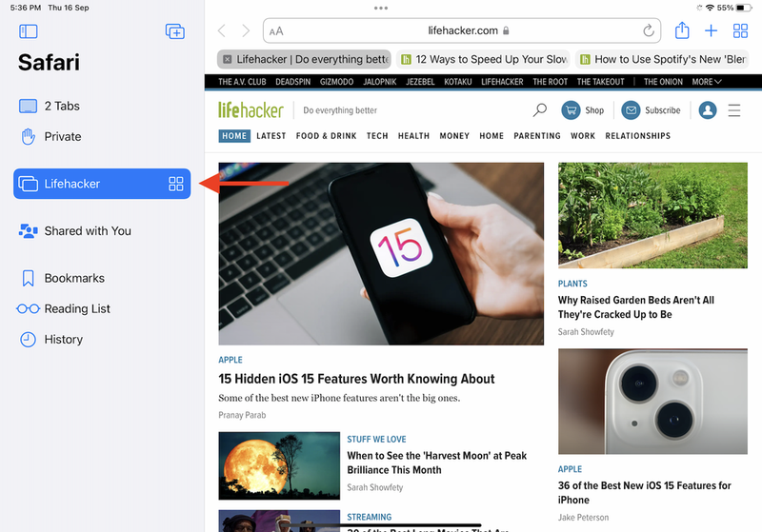Visit Deadspin site link

293,82
